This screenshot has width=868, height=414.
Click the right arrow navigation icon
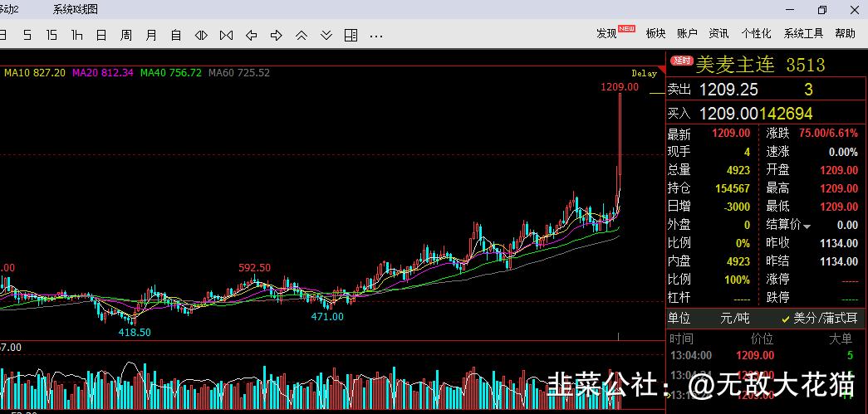click(276, 35)
